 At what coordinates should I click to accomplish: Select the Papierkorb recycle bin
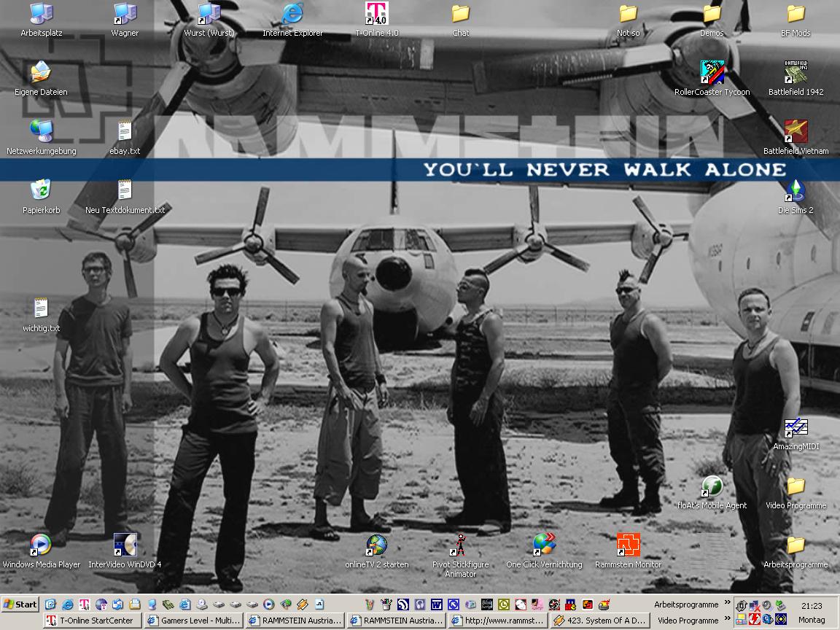(x=42, y=197)
